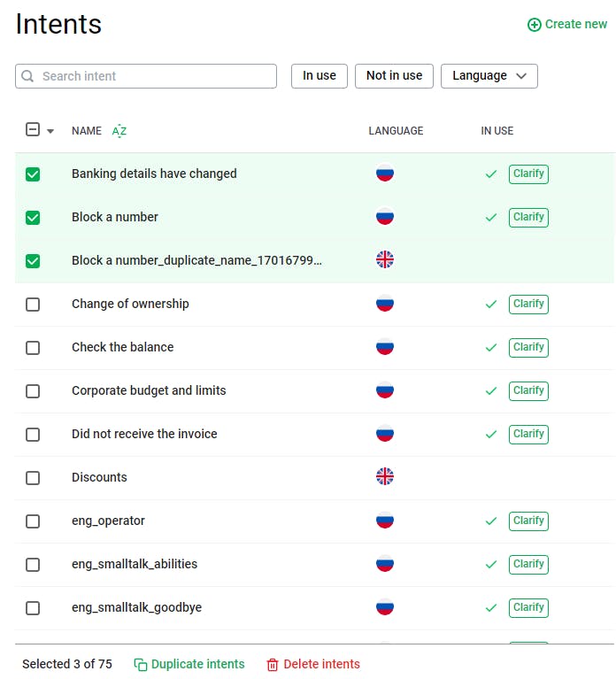The image size is (616, 679).
Task: Expand the select-all checkbox dropdown arrow
Action: [50, 131]
